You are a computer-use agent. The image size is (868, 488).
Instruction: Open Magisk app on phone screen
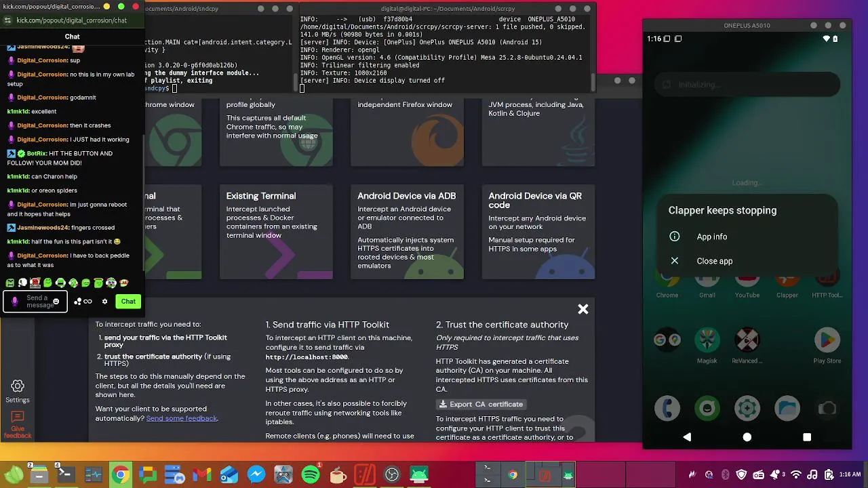point(707,344)
